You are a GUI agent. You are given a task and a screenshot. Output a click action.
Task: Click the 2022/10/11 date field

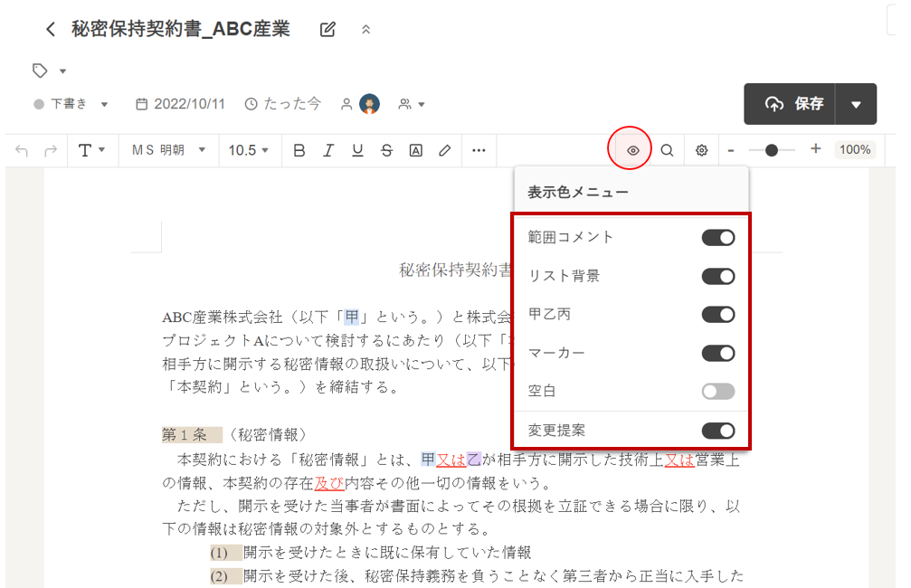coord(180,104)
